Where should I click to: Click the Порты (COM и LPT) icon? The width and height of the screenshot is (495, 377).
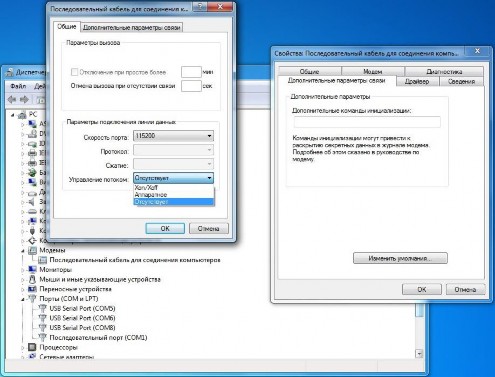point(32,299)
